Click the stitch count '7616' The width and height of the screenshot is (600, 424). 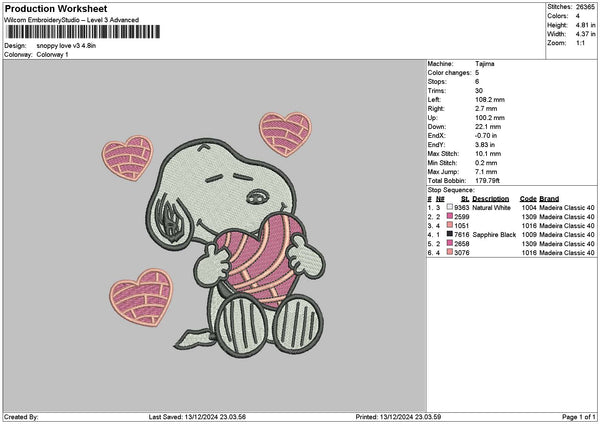(x=461, y=235)
